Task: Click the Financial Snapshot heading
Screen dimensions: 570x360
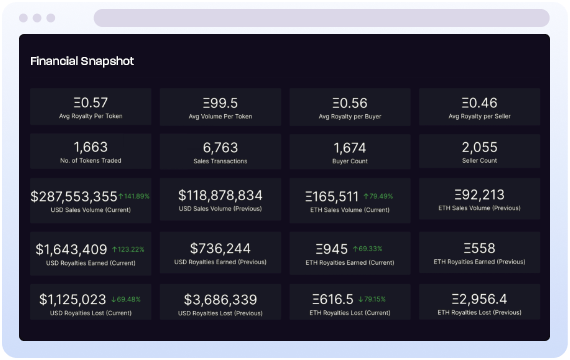Action: [x=82, y=61]
